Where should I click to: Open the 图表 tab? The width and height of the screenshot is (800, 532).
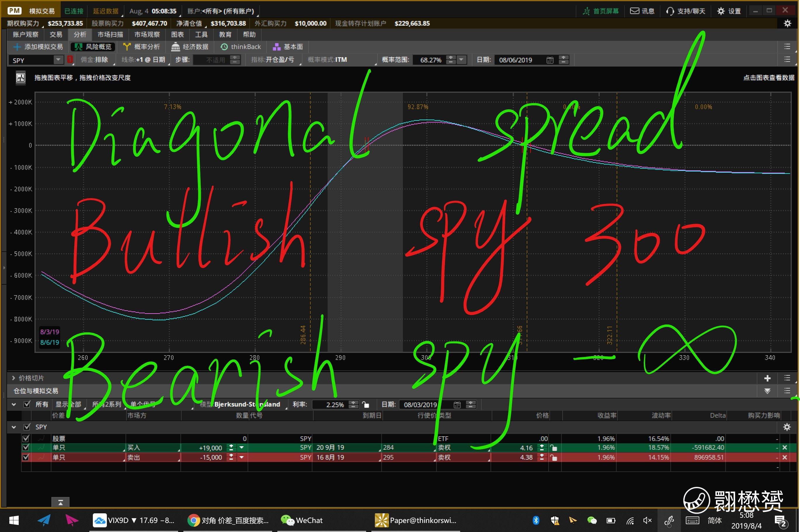coord(177,35)
